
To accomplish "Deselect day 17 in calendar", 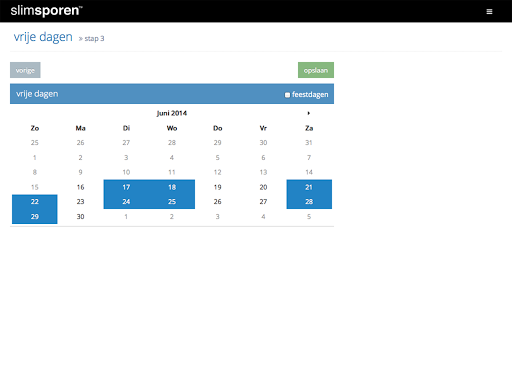I will click(126, 187).
